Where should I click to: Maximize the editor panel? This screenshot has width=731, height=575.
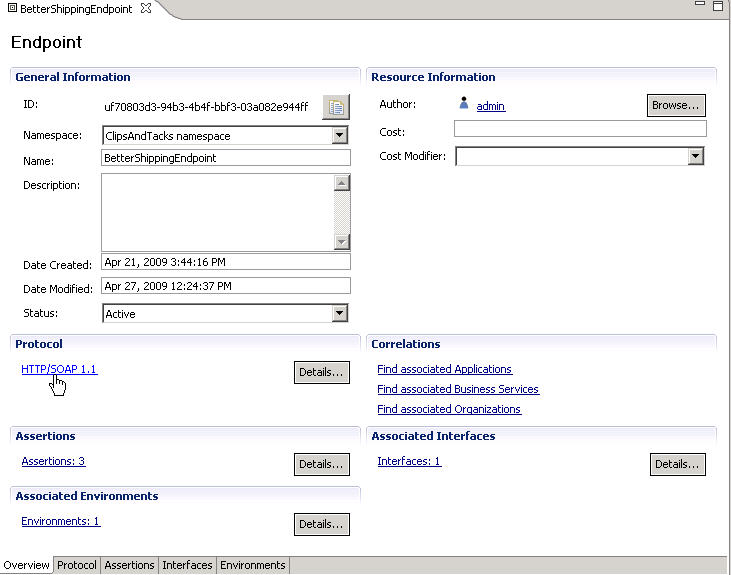click(717, 7)
